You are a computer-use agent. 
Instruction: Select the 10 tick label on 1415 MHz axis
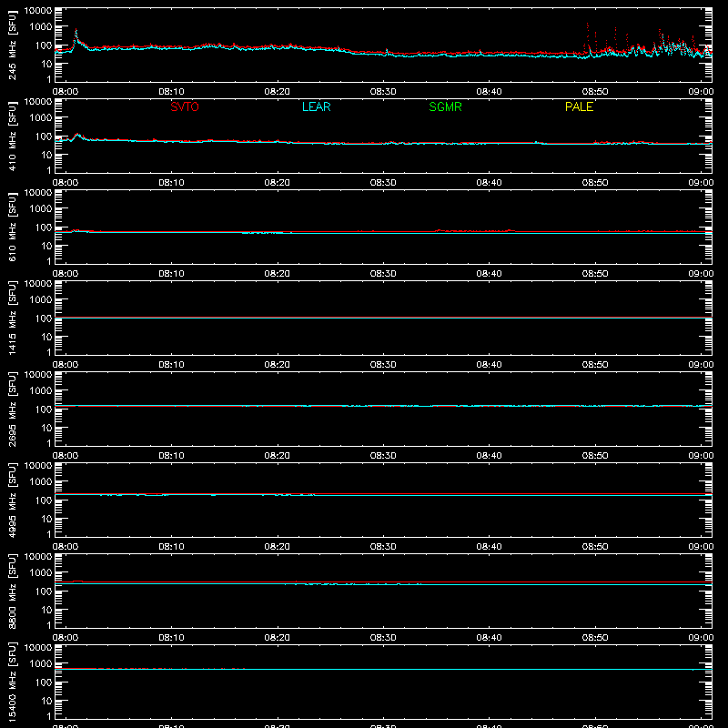pyautogui.click(x=46, y=337)
